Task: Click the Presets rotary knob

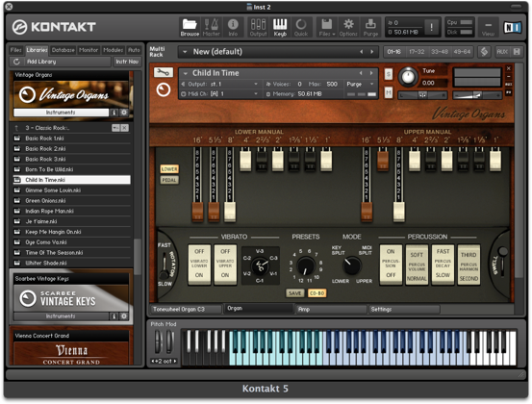Action: (306, 265)
